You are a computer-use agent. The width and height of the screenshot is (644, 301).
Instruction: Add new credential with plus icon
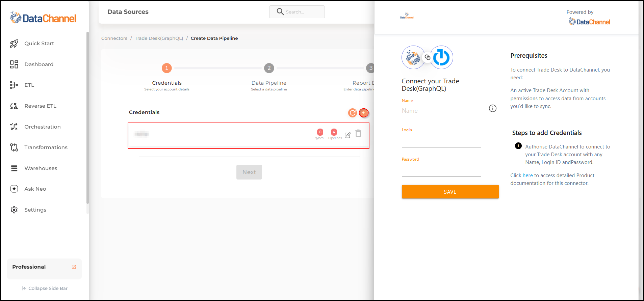click(x=364, y=113)
